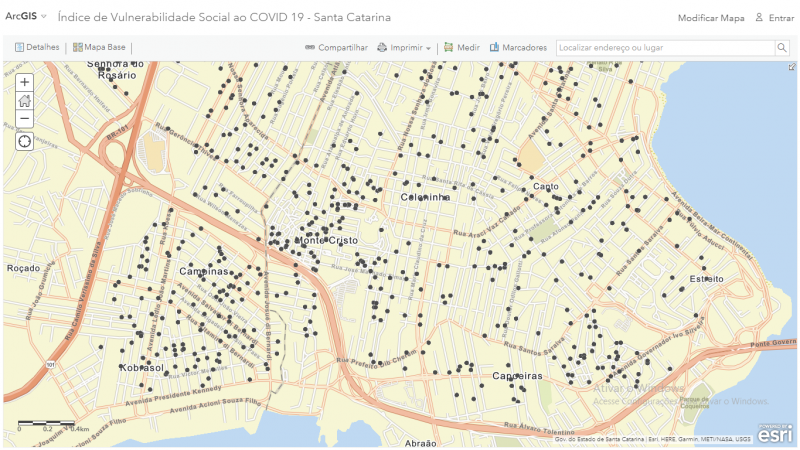Click the Abraão label
Image resolution: width=800 pixels, height=450 pixels.
coord(420,443)
